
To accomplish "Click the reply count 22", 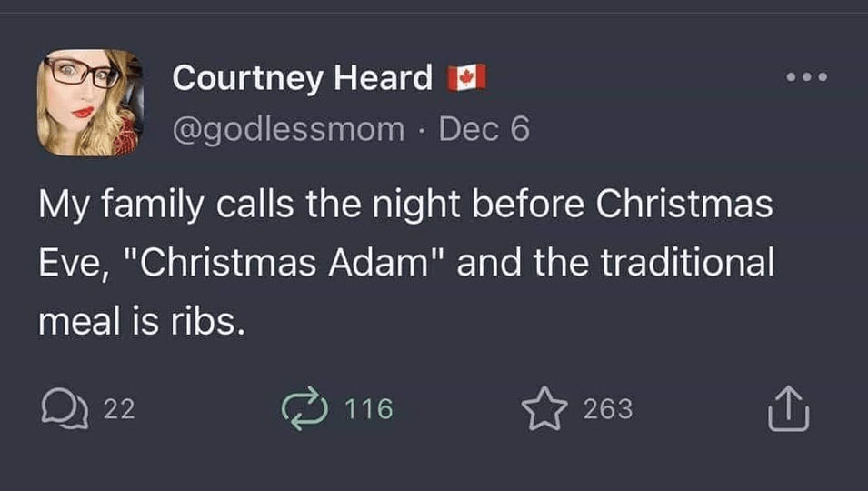I will (x=116, y=409).
